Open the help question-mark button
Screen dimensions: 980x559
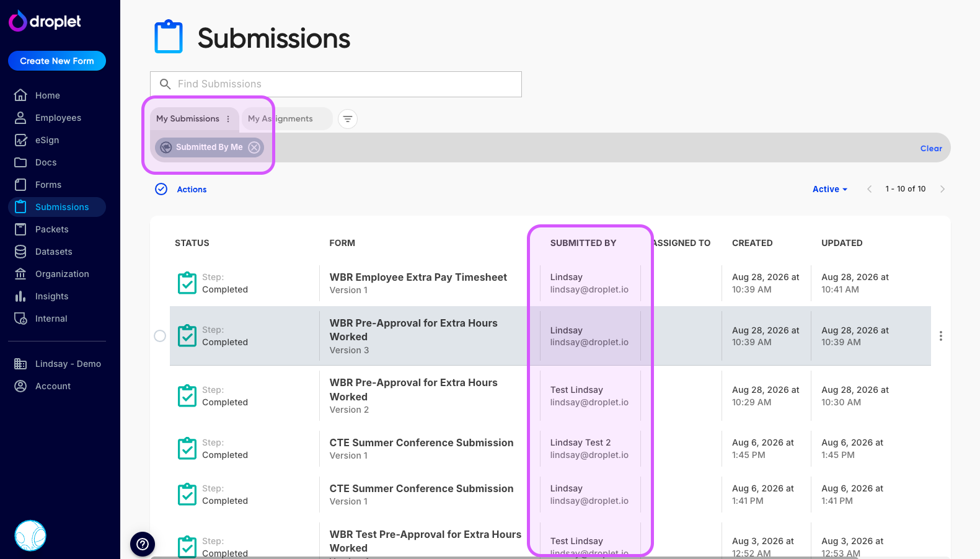pos(143,544)
